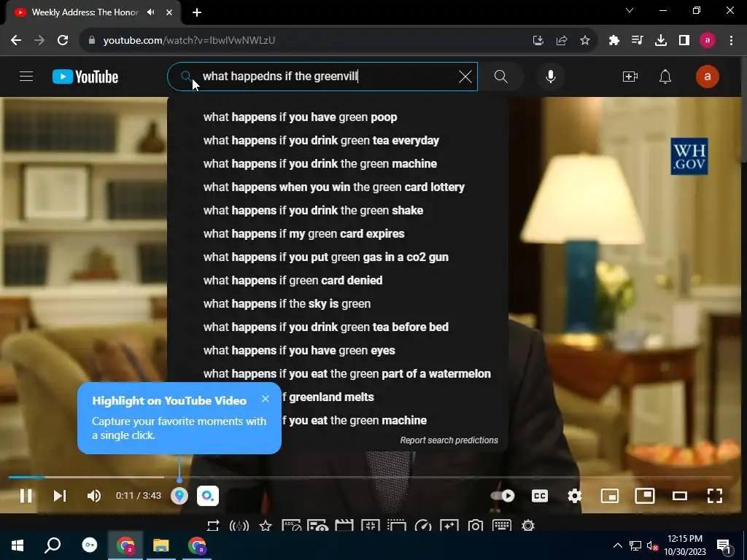
Task: Bookmark this page with the star
Action: point(585,41)
